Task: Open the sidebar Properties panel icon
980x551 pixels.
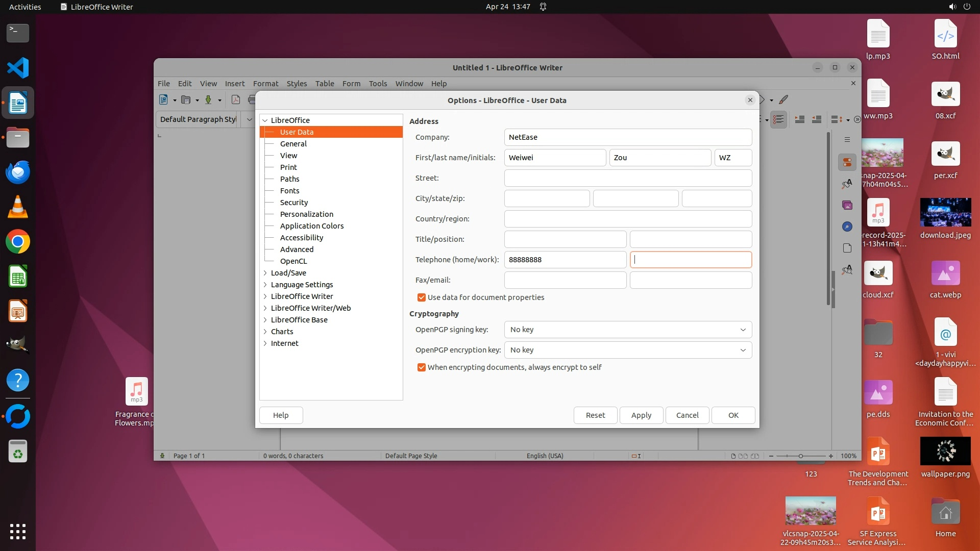Action: (x=847, y=162)
